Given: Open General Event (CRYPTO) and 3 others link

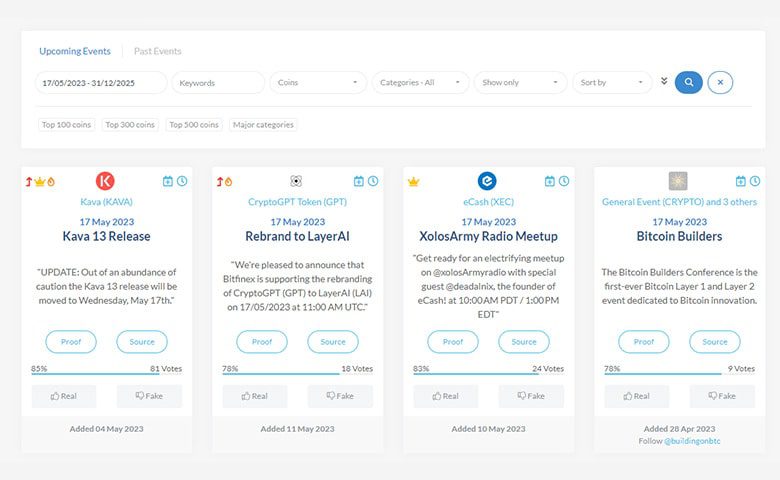Looking at the screenshot, I should tap(680, 202).
